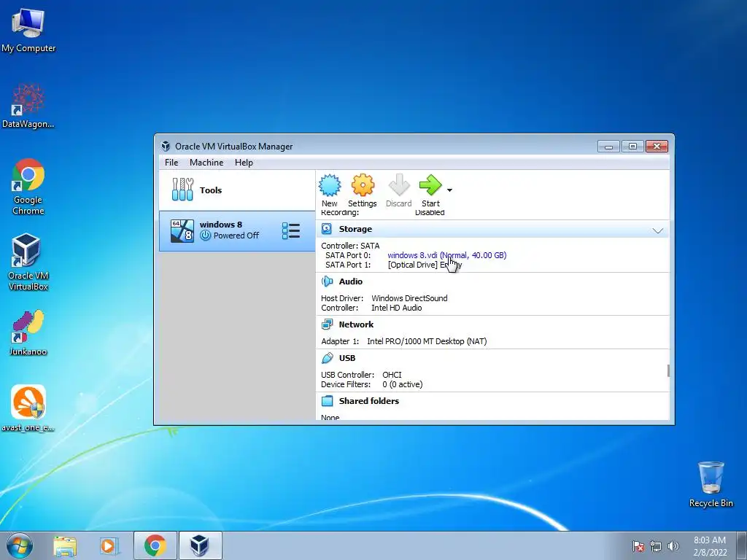This screenshot has width=747, height=560.
Task: Click the New virtual machine icon
Action: 330,186
